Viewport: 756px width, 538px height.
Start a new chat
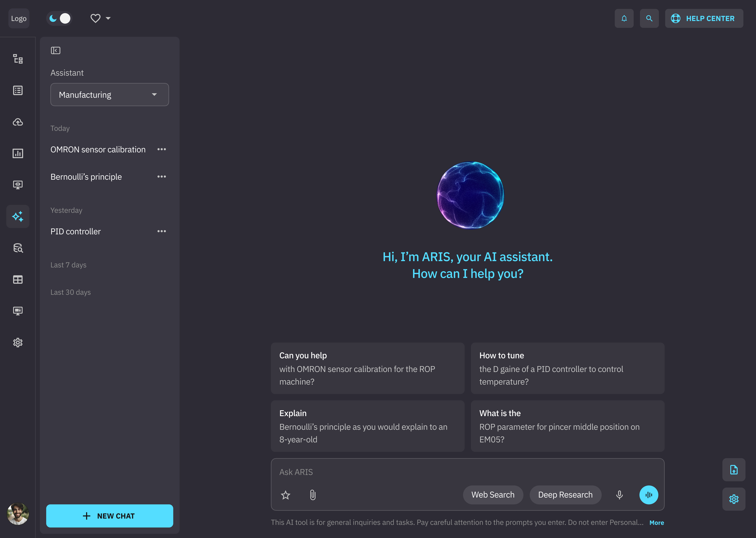pyautogui.click(x=110, y=516)
